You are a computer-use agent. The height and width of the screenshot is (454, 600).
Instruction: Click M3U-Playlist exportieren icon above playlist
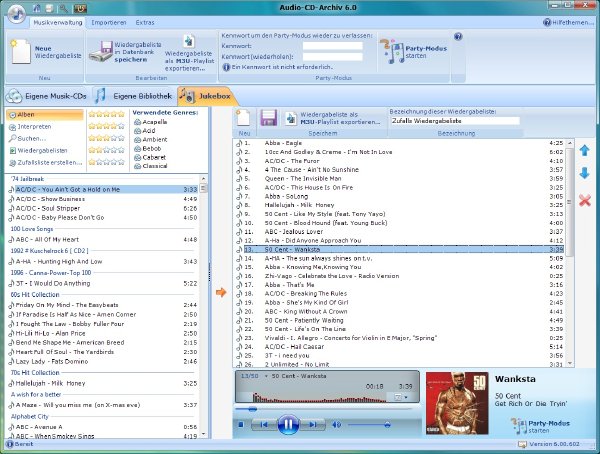coord(291,118)
